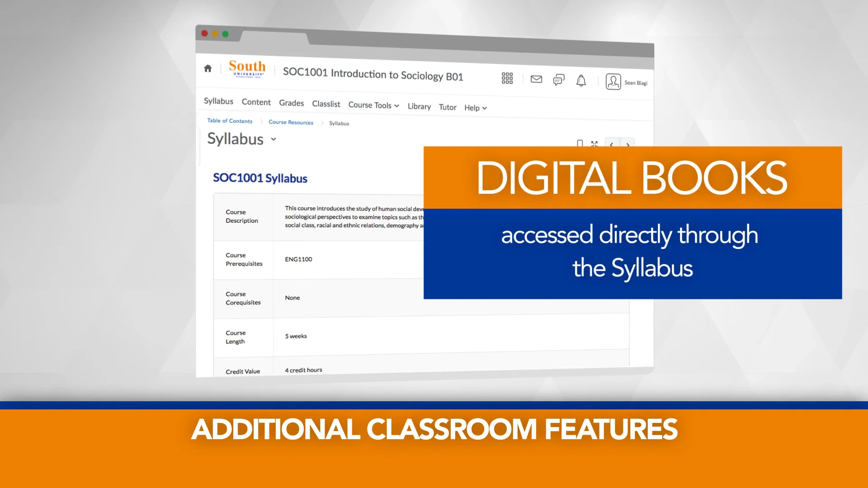View notifications via the bell icon

(581, 80)
